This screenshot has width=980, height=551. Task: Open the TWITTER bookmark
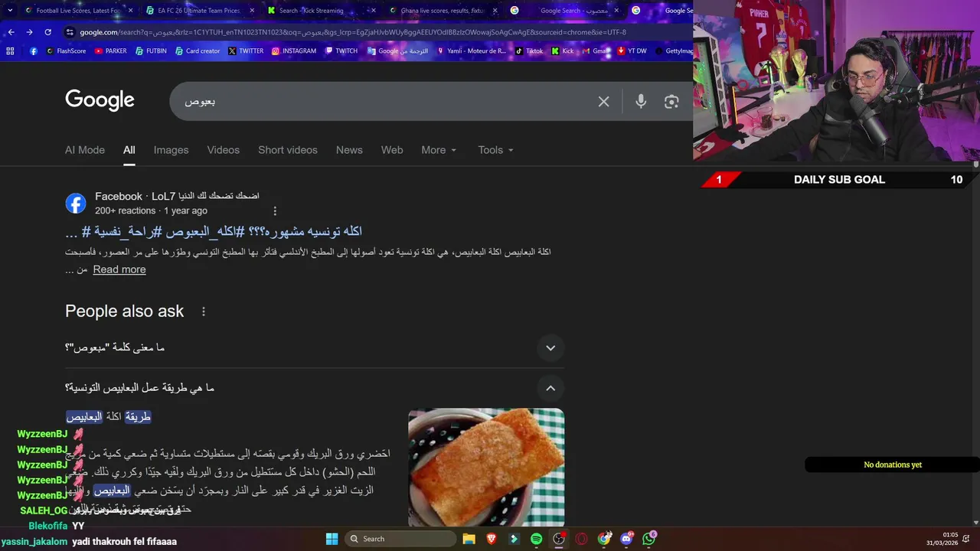(x=246, y=51)
